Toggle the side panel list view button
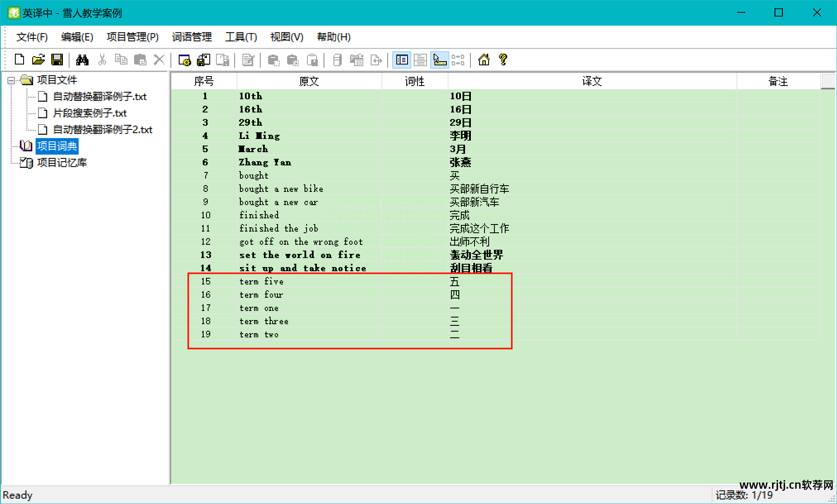 402,60
